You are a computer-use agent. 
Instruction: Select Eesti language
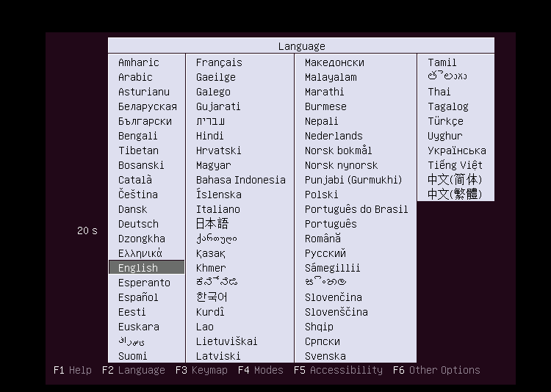(x=132, y=312)
